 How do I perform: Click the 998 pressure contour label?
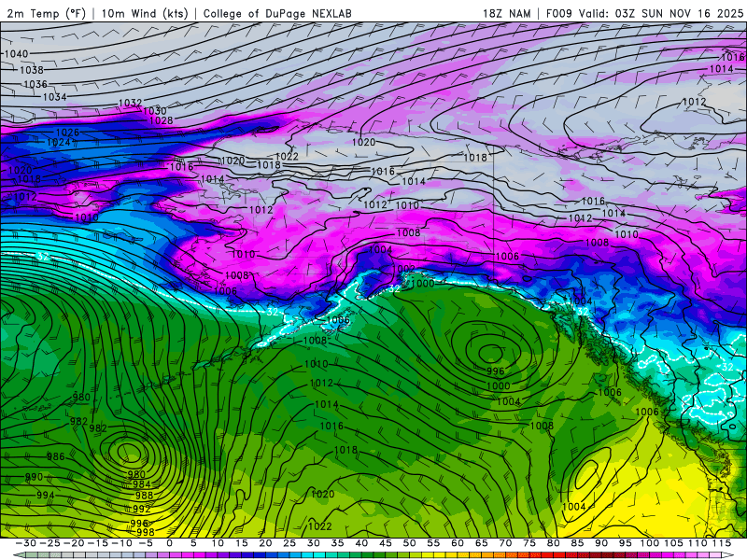(x=146, y=532)
